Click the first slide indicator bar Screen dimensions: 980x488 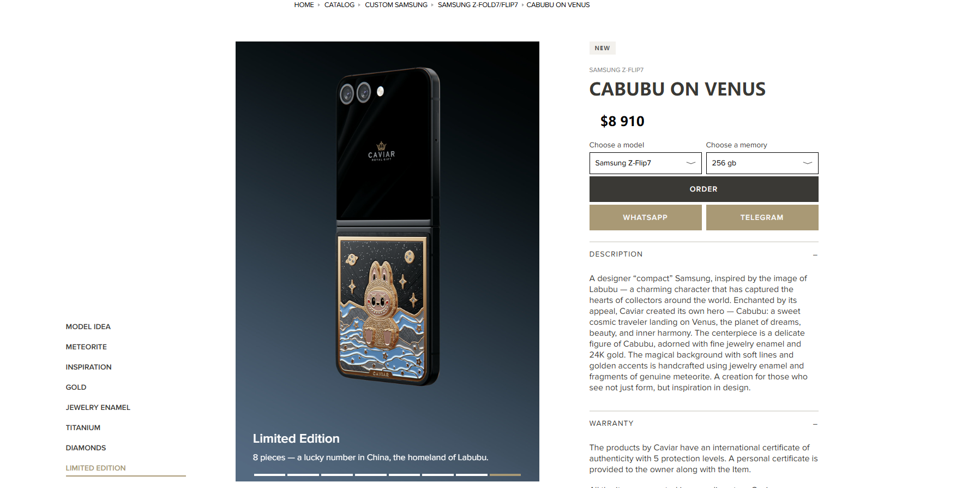pyautogui.click(x=269, y=474)
